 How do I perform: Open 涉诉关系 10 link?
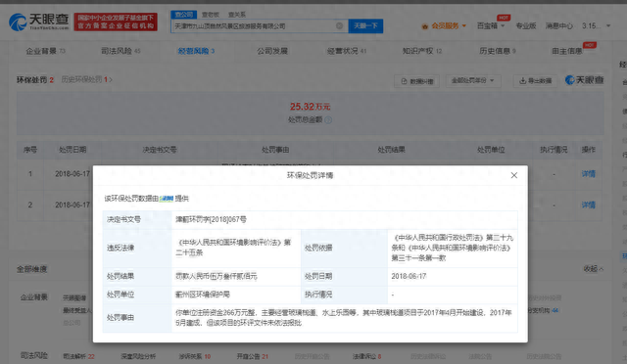(x=195, y=356)
